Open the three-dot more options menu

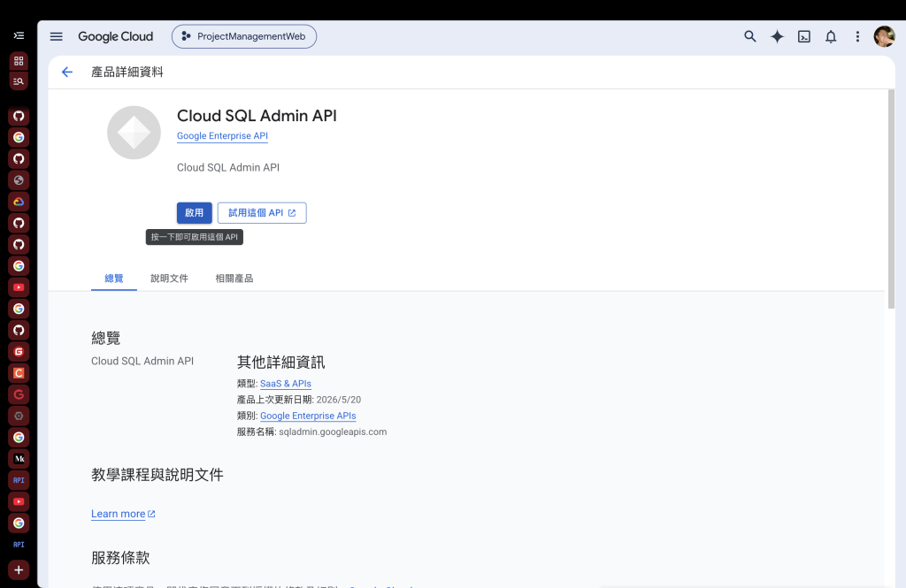point(857,36)
